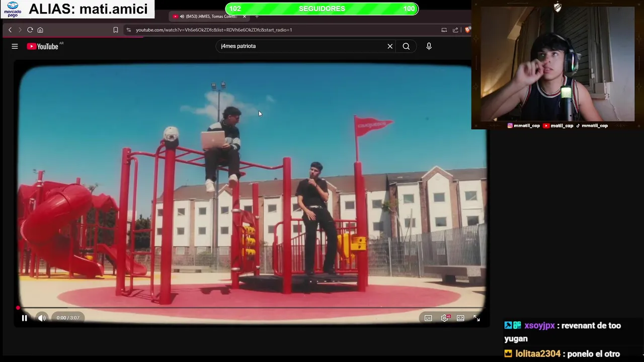Reload the current page

[30, 30]
